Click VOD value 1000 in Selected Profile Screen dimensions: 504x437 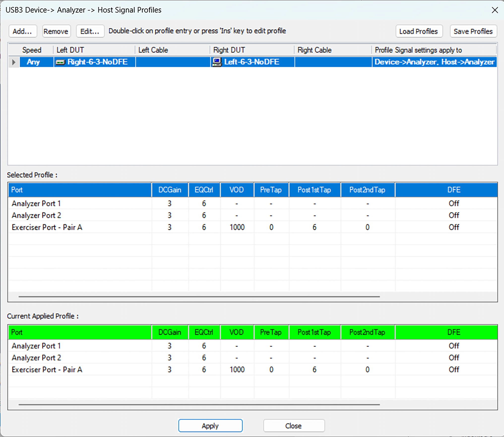point(237,227)
